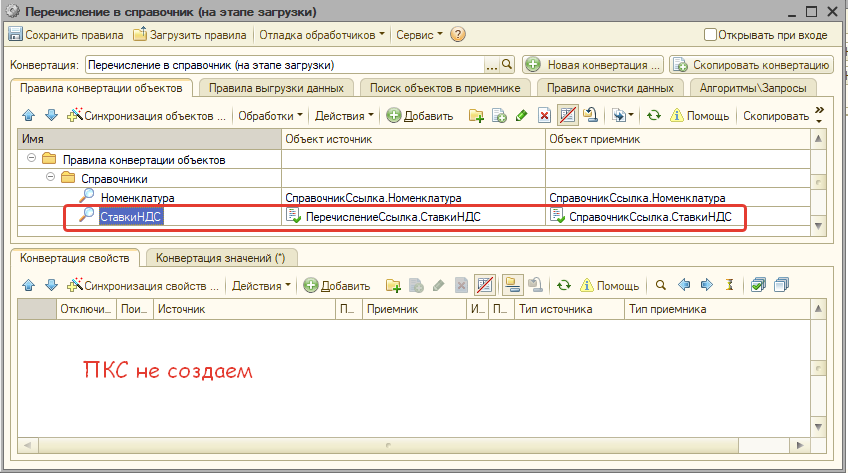The width and height of the screenshot is (848, 473).
Task: Open the Поиск объектов в приемнике tab
Action: point(445,88)
